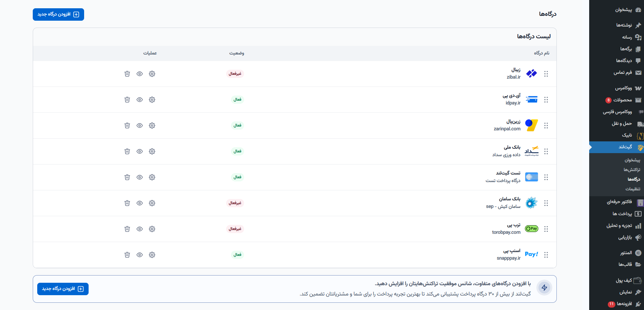Screen dimensions: 644x310
Task: Open قالب‌ها templates menu
Action: pos(616,264)
